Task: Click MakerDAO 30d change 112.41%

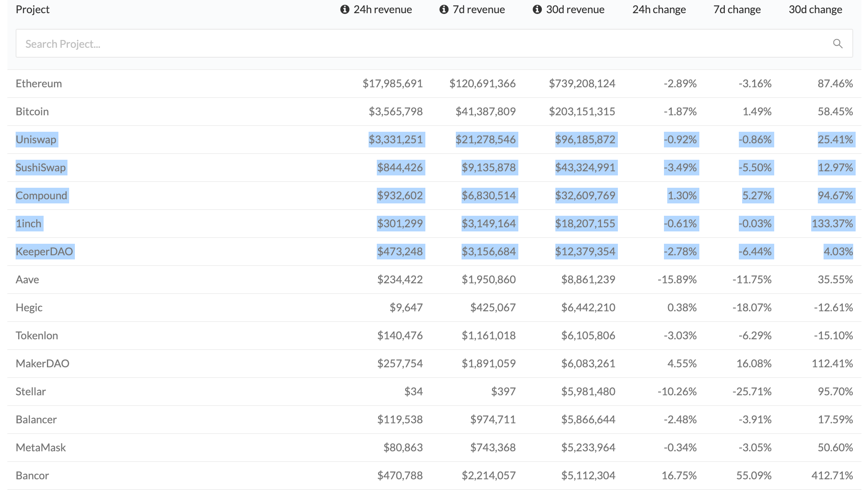Action: (832, 364)
